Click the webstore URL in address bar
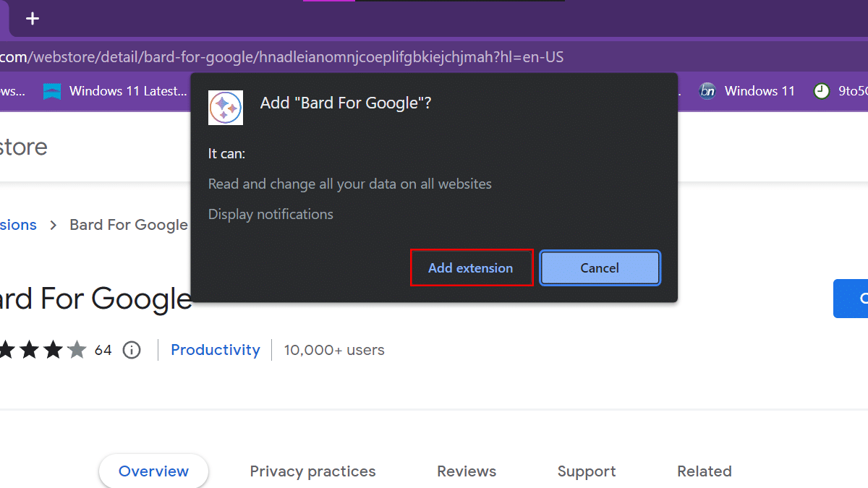The height and width of the screenshot is (488, 868). click(x=282, y=57)
